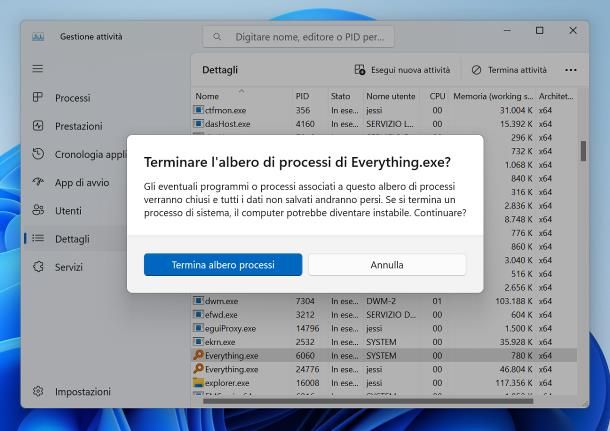Open Impostazioni gear icon
Image resolution: width=610 pixels, height=431 pixels.
click(x=38, y=391)
